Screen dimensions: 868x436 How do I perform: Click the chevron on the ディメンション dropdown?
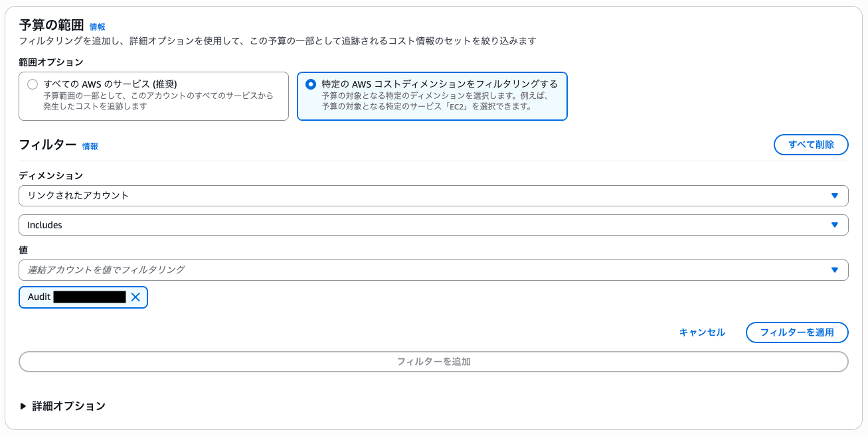(x=835, y=195)
